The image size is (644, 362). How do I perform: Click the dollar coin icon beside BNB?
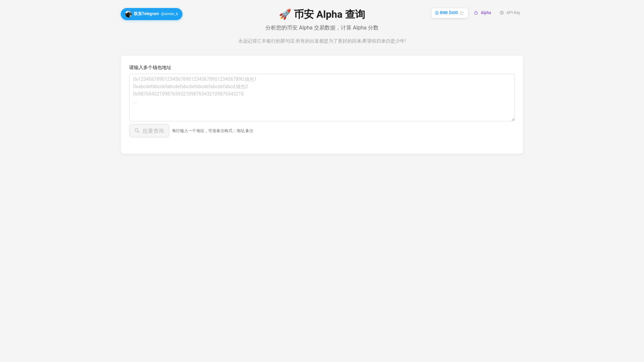tap(437, 13)
